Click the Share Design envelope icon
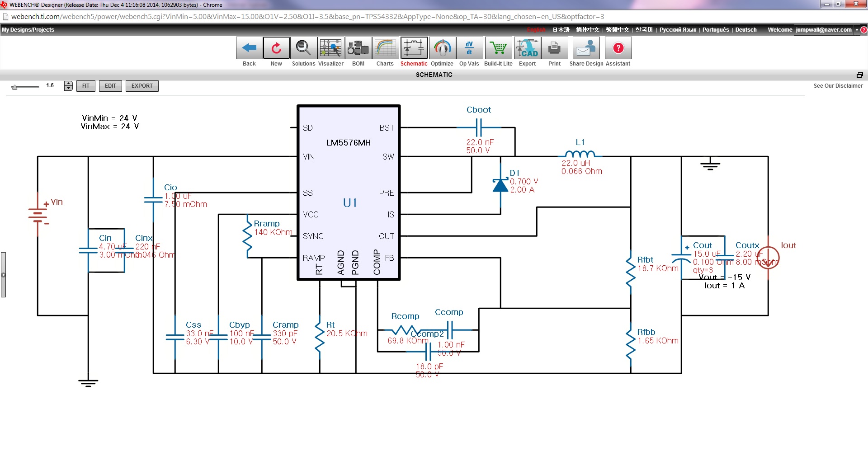Screen dimensions: 868x470 point(586,48)
